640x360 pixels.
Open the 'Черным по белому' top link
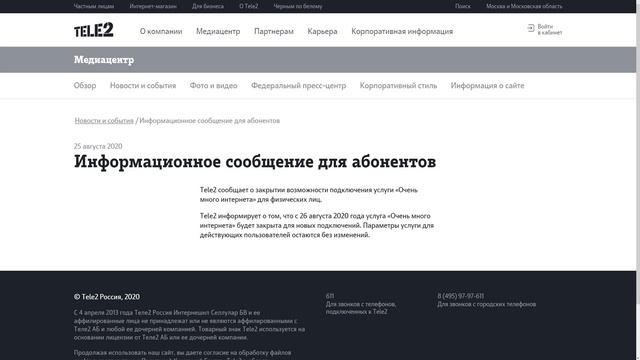(298, 6)
